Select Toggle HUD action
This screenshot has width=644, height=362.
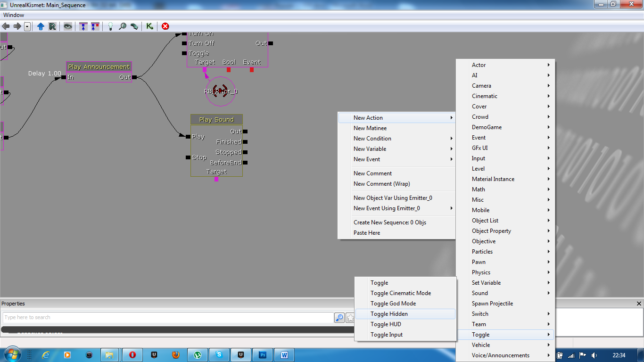point(405,324)
